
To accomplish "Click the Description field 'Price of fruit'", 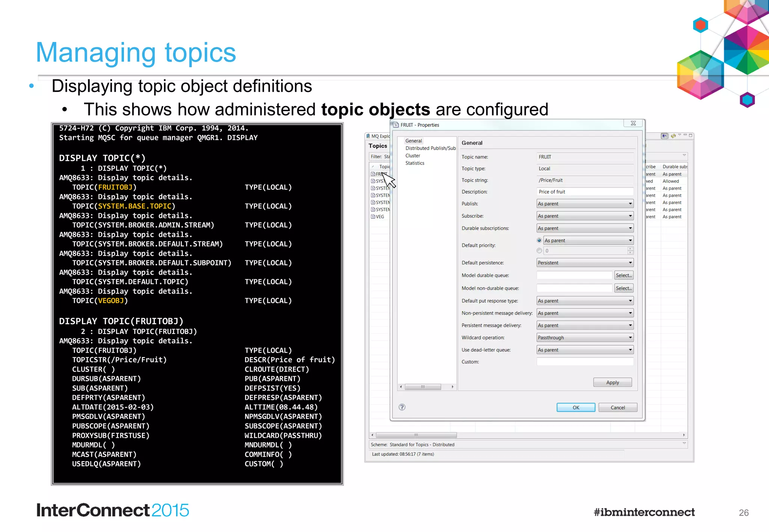I will (585, 192).
